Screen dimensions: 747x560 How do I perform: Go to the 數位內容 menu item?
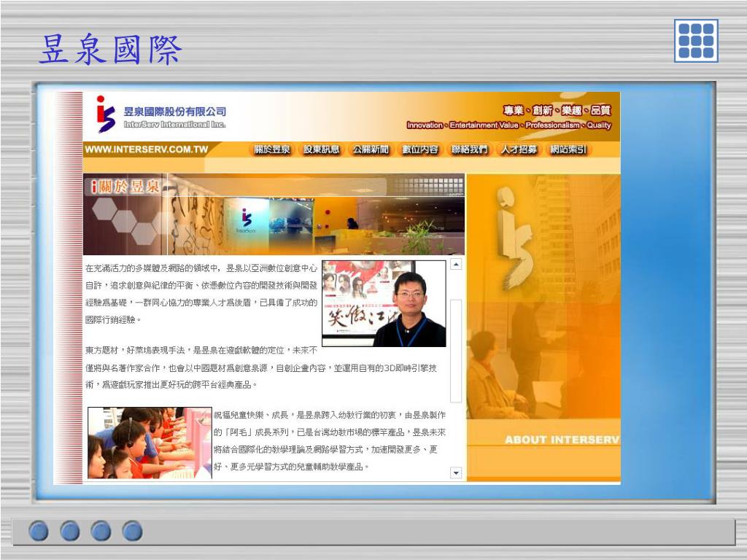(420, 149)
